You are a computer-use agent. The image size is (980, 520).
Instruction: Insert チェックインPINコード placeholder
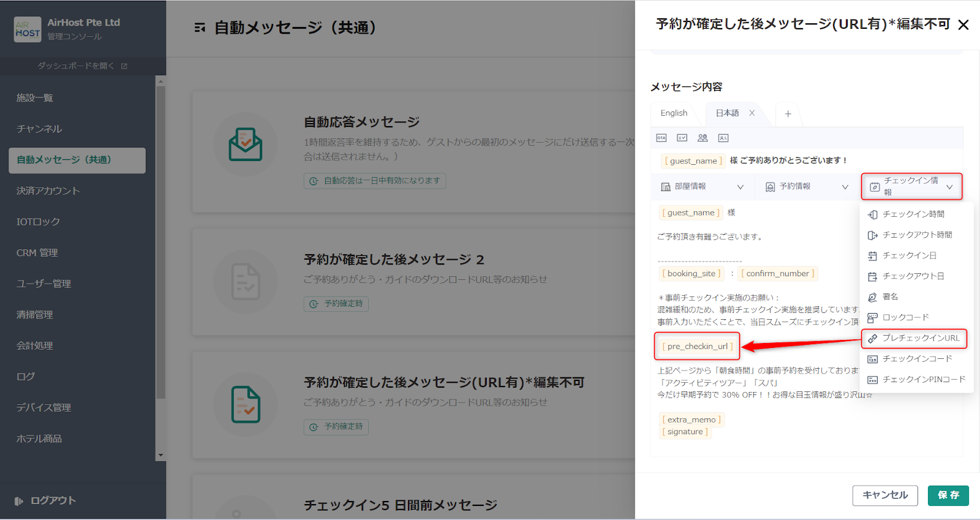[x=917, y=380]
